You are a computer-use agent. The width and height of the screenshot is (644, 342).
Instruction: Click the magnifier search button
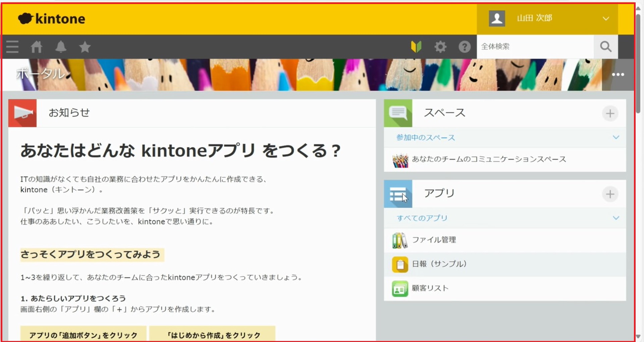click(x=606, y=47)
